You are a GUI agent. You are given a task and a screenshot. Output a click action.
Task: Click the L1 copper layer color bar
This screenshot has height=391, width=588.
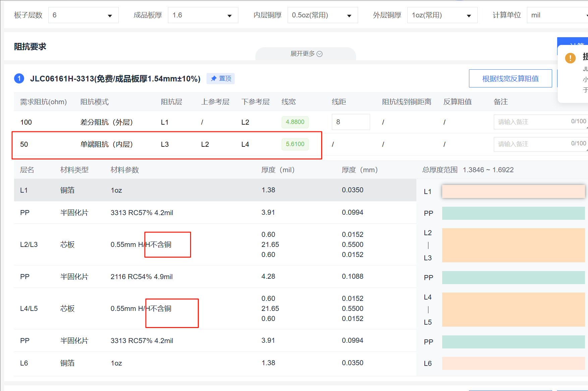(x=513, y=191)
